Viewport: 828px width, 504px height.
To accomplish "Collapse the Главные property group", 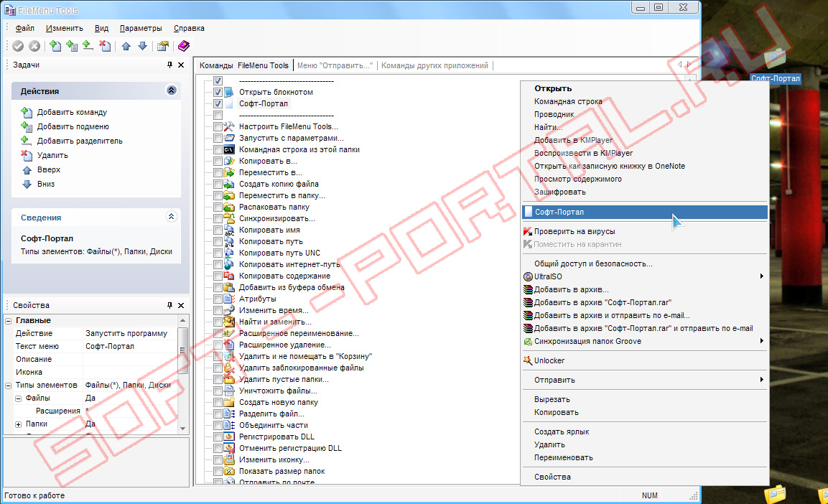I will click(x=9, y=321).
